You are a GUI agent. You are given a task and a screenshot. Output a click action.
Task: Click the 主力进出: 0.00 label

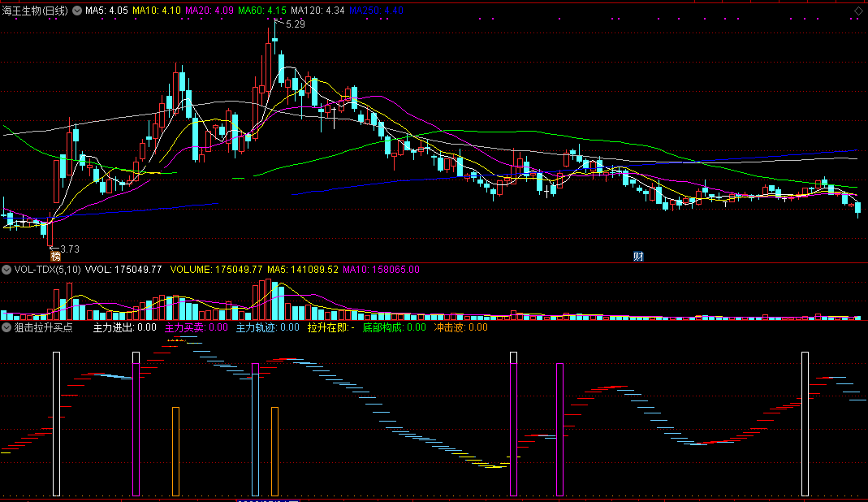click(124, 327)
